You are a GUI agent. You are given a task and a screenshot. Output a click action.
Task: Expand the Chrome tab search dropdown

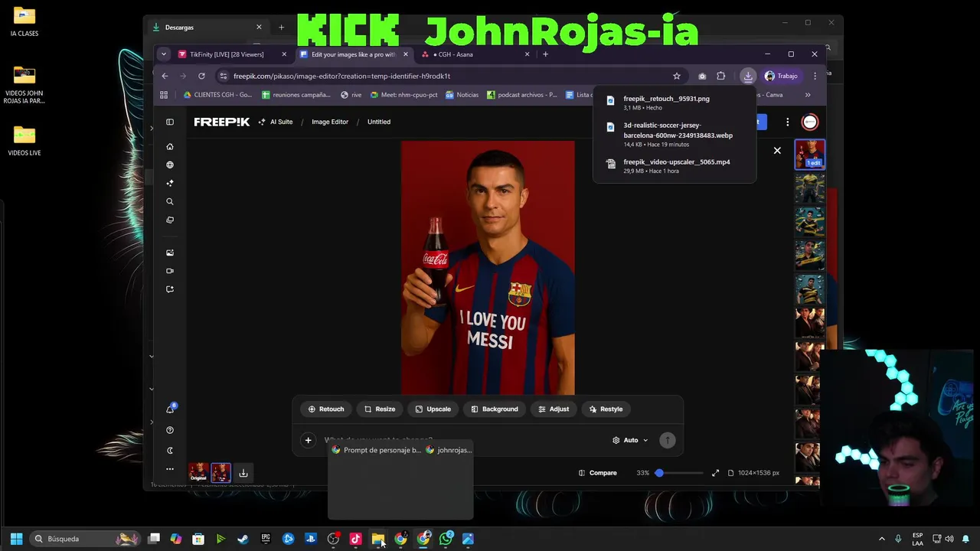pyautogui.click(x=163, y=54)
